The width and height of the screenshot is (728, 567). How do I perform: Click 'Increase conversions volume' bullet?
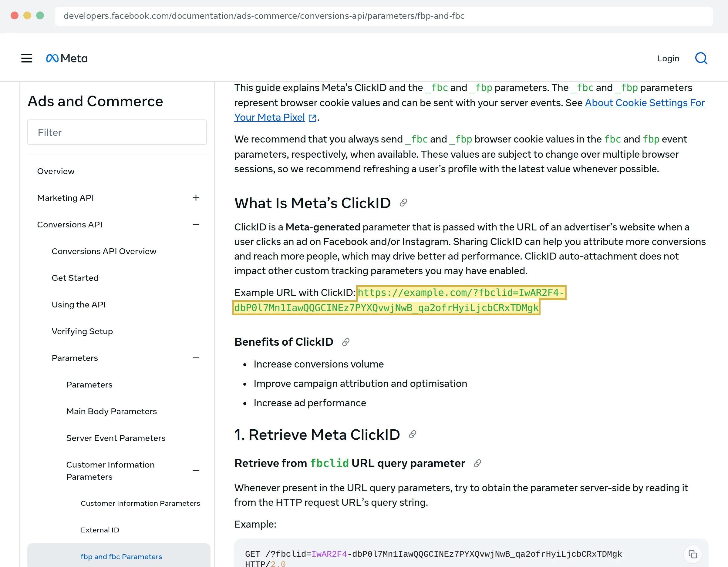click(318, 364)
